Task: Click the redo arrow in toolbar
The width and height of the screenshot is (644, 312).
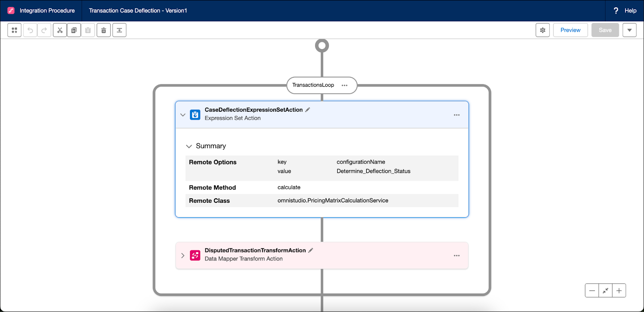Action: [44, 30]
